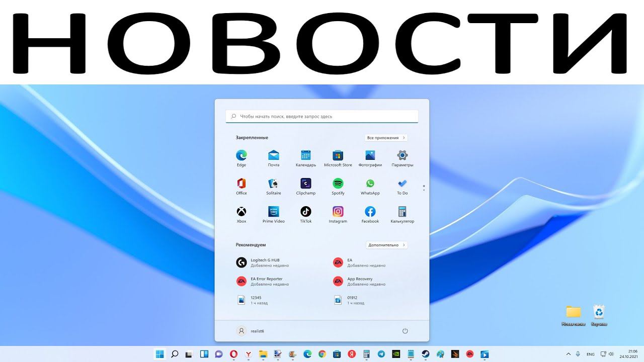
Task: Launch the Xbox app
Action: coord(242,214)
